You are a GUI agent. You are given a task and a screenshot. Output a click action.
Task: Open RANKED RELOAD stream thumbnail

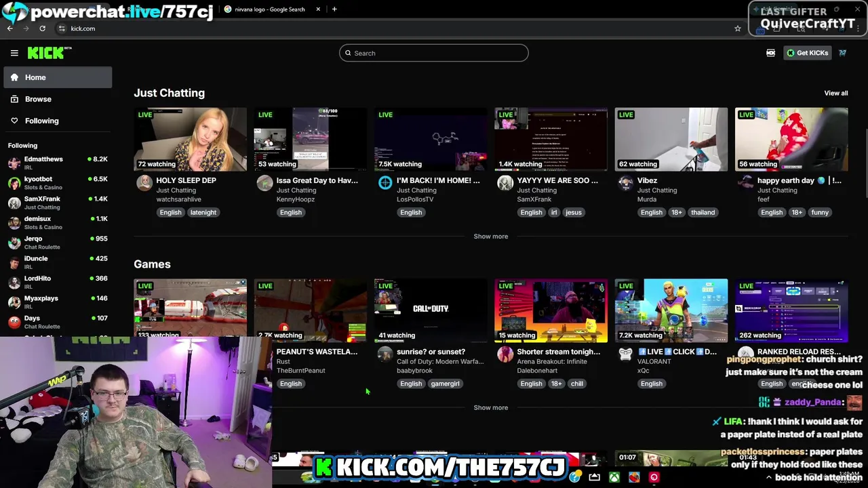(791, 310)
